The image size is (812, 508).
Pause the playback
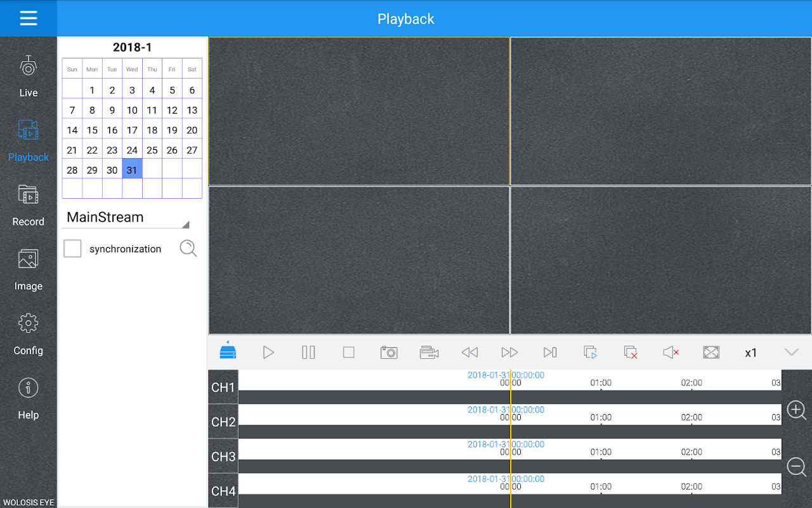pos(308,352)
